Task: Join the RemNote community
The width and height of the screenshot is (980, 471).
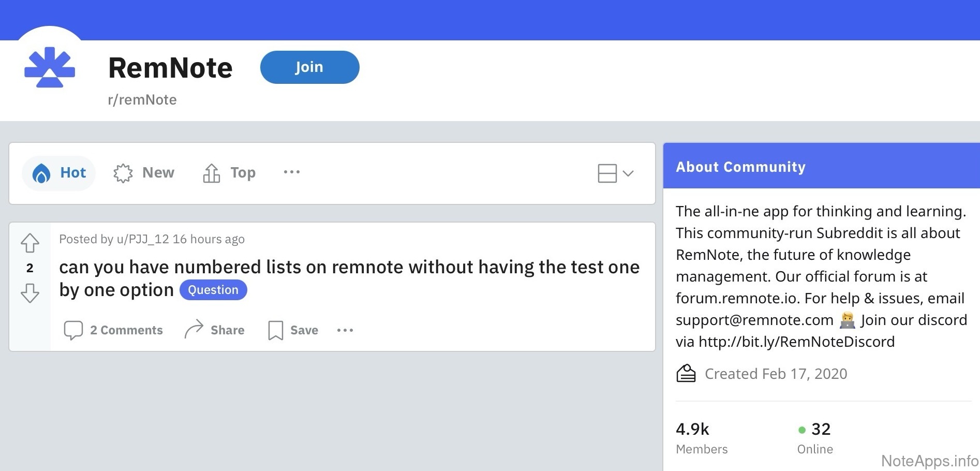Action: coord(309,67)
